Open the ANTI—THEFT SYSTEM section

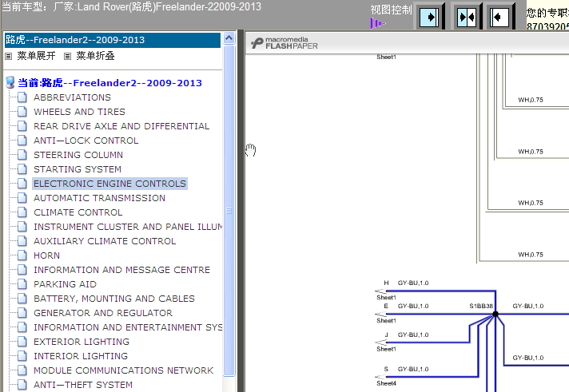83,385
